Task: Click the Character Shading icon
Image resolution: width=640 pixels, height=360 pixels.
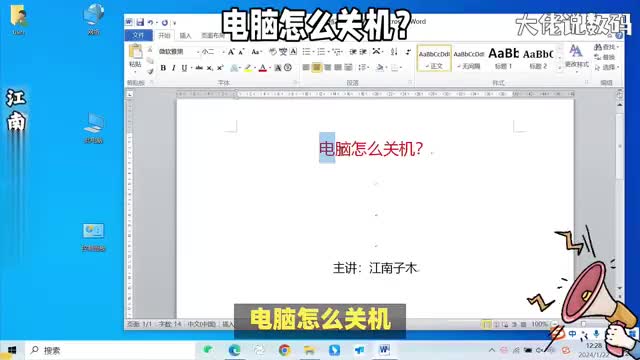Action: (278, 68)
